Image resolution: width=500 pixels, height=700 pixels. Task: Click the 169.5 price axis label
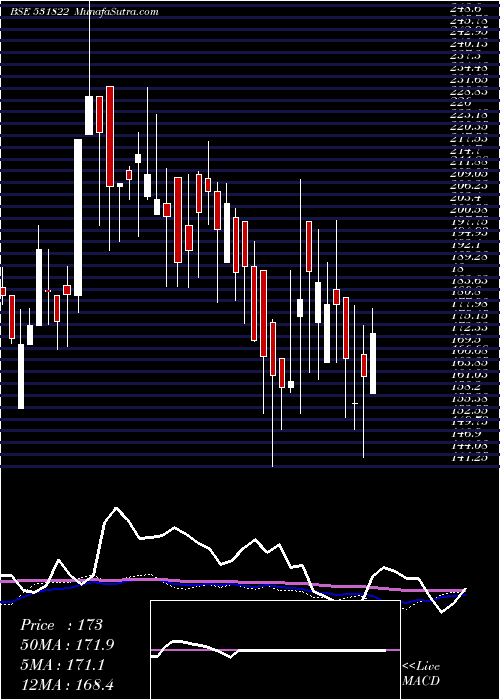(x=466, y=339)
